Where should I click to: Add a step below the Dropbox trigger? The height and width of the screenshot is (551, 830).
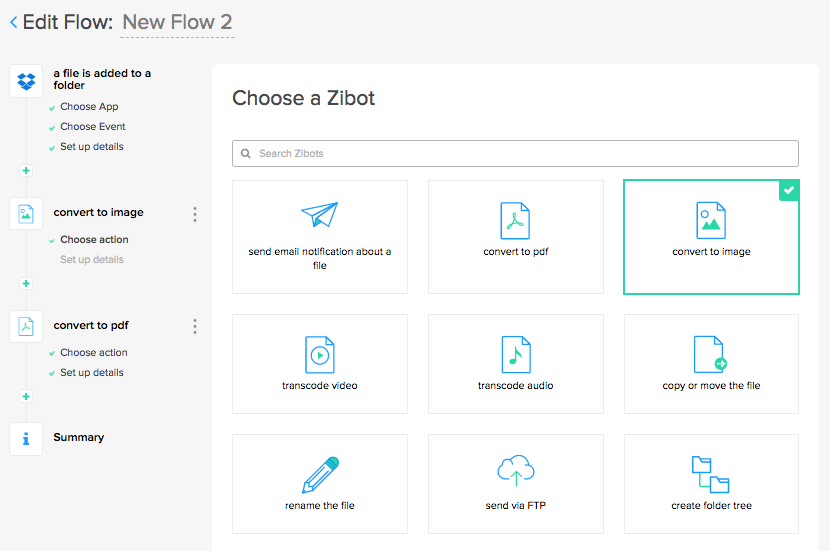[x=26, y=171]
